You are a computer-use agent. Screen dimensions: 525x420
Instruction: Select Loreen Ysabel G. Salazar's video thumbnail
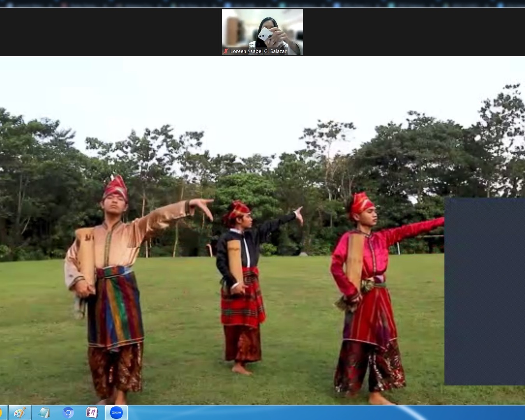[x=262, y=32]
